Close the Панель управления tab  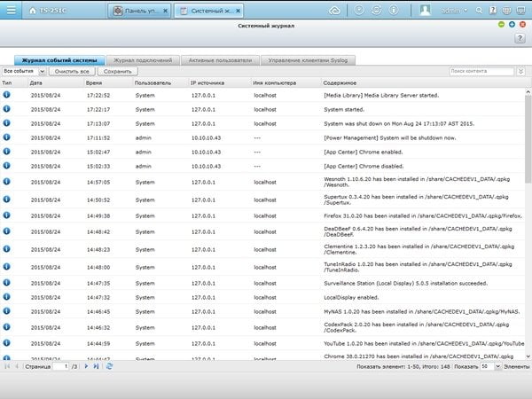[x=165, y=11]
